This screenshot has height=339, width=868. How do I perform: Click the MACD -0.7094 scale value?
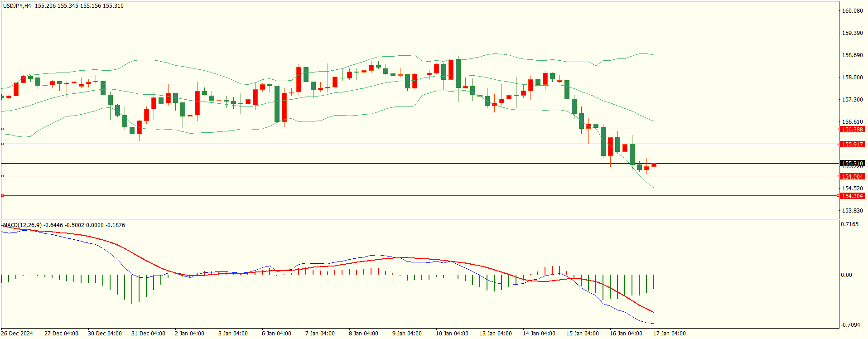pyautogui.click(x=850, y=325)
